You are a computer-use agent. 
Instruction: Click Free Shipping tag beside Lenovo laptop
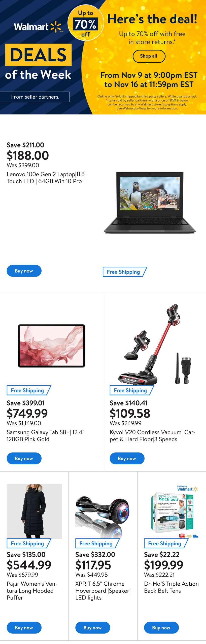point(125,272)
